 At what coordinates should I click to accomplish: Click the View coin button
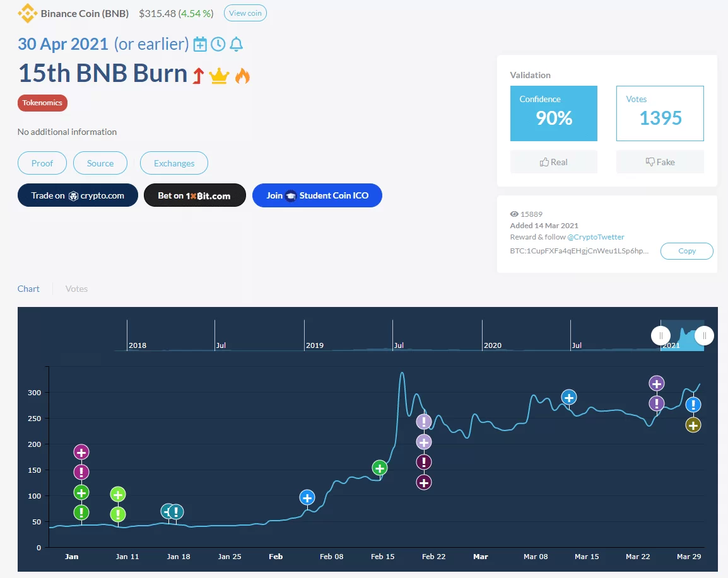pos(245,13)
